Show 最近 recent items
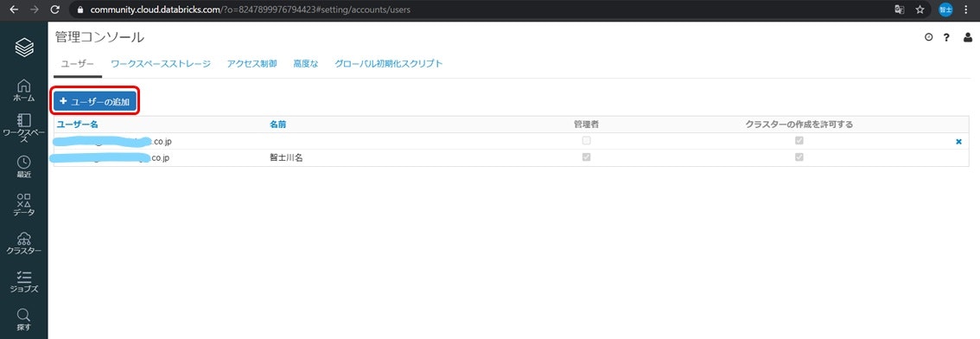 [x=23, y=166]
